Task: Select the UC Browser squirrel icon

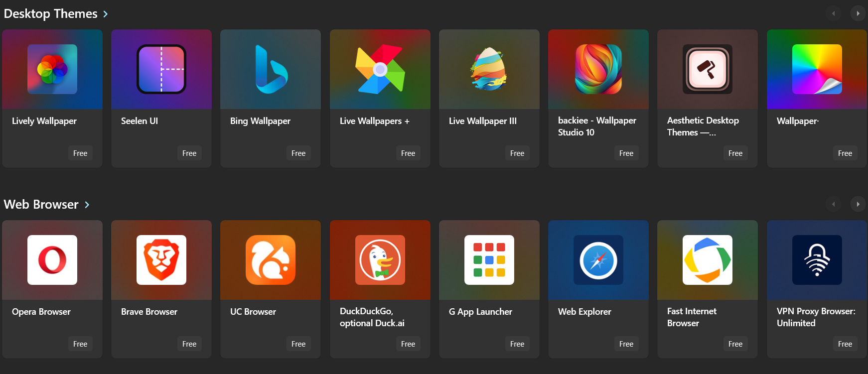Action: point(271,260)
